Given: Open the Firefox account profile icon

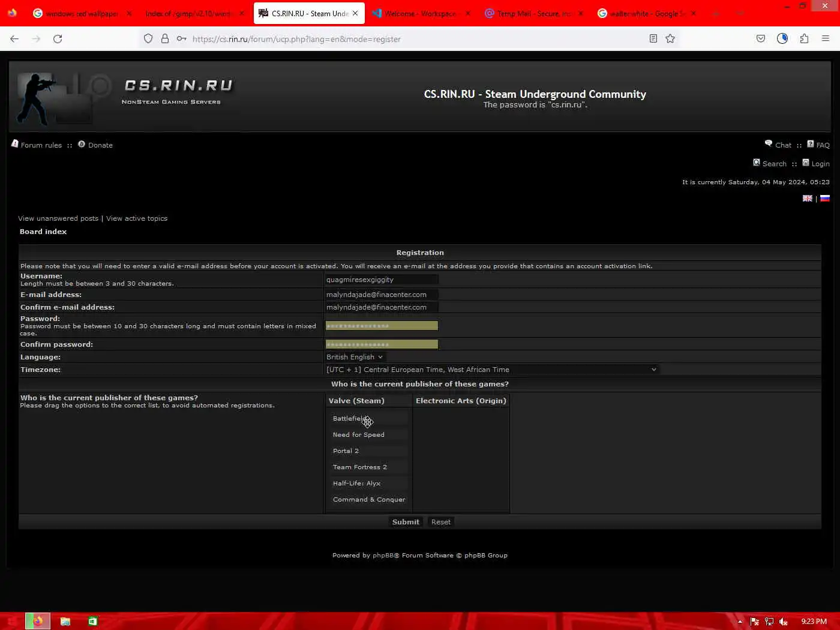Looking at the screenshot, I should tap(782, 39).
